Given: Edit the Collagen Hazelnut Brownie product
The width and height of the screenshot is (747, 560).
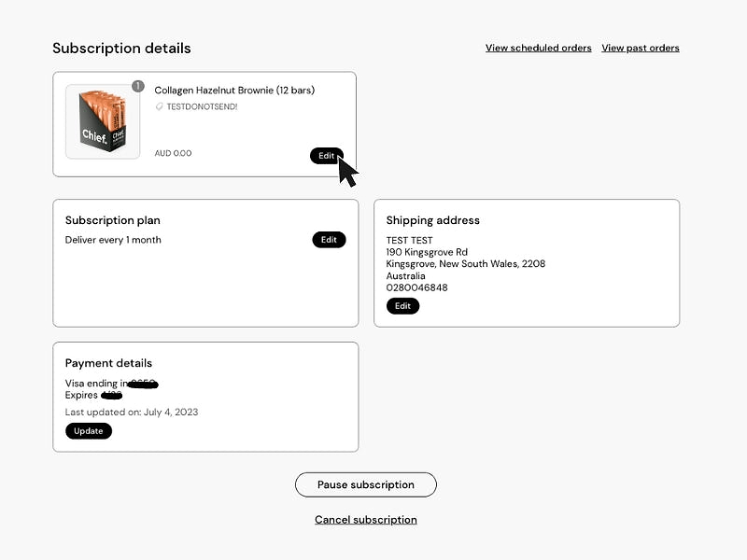Looking at the screenshot, I should pyautogui.click(x=326, y=156).
